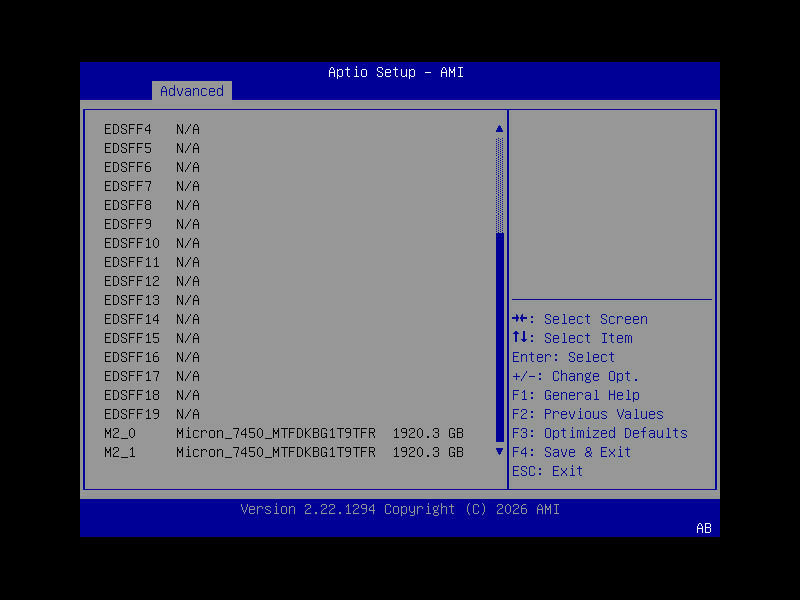Click the M2_0 Micron_7450_MTFDKBG1T9TFR model name
The height and width of the screenshot is (600, 800).
coord(276,434)
